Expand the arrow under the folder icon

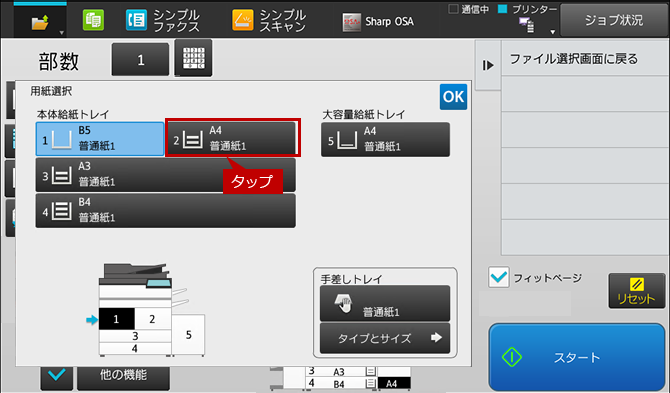click(x=62, y=33)
